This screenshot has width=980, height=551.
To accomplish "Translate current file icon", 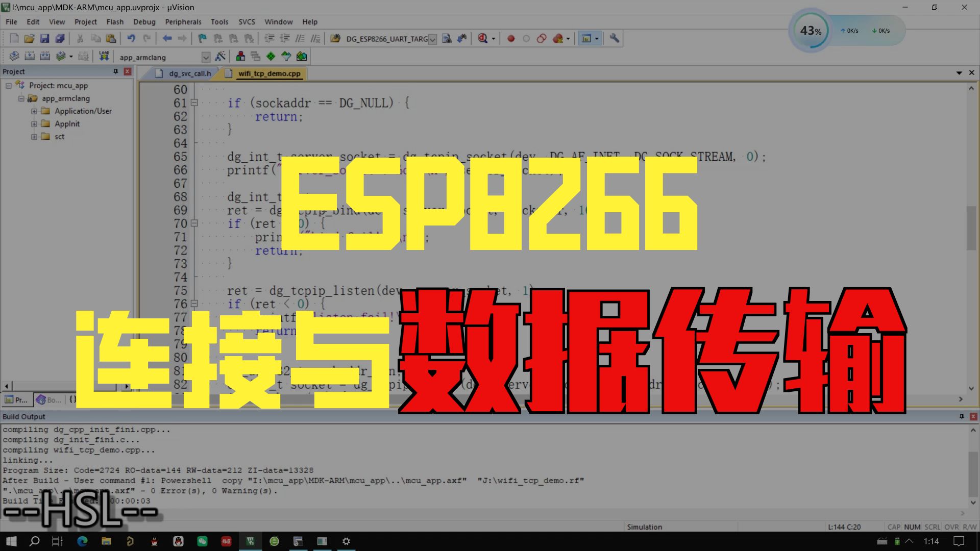I will [x=14, y=56].
